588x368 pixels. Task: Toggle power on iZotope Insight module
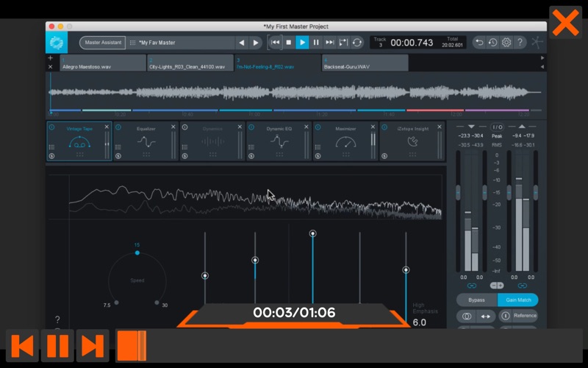click(384, 127)
